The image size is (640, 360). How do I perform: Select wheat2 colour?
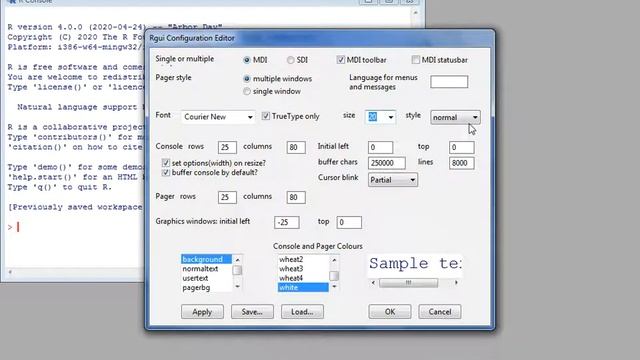[303, 259]
